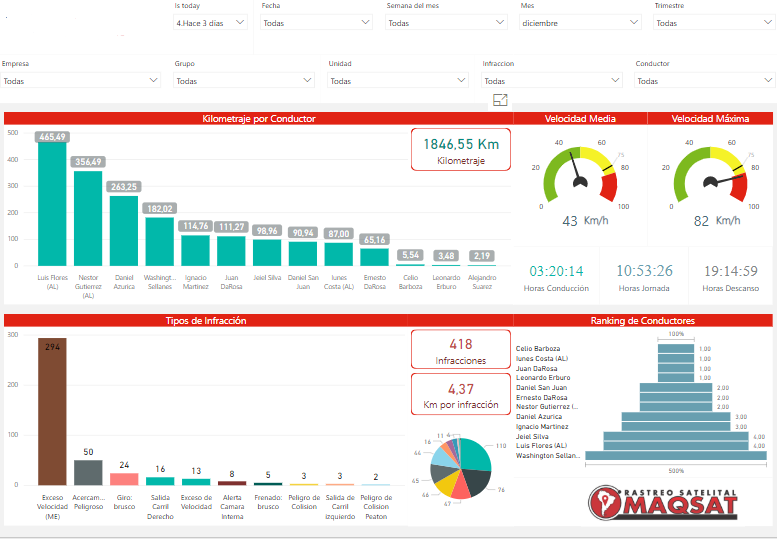777x539 pixels.
Task: Click the 1846,55 Km Kilometraje card
Action: coord(460,150)
